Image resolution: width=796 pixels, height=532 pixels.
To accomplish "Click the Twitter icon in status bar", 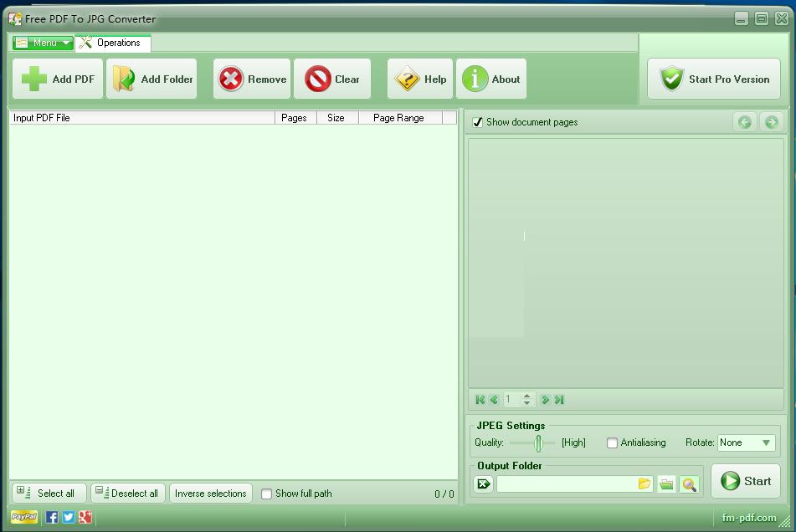I will [69, 517].
